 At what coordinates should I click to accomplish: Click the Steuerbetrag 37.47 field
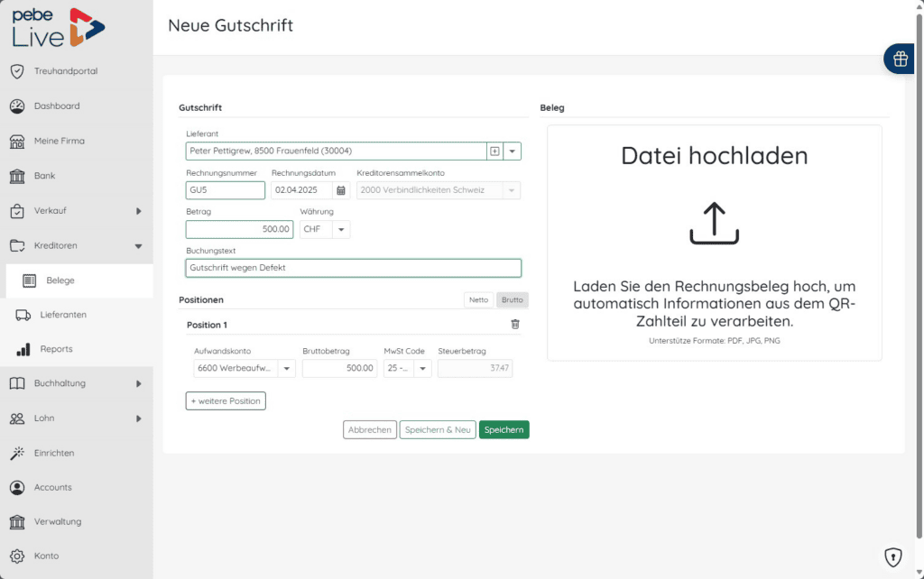pyautogui.click(x=475, y=368)
